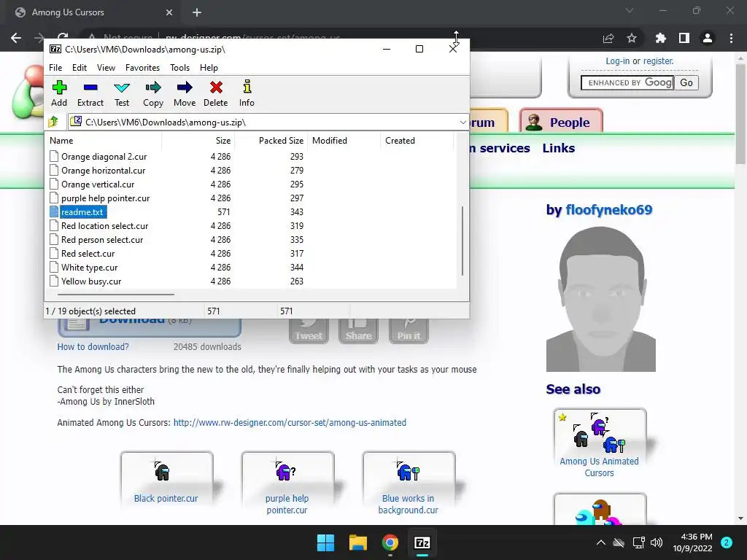This screenshot has width=747, height=560.
Task: Click How to download? link
Action: click(x=93, y=346)
